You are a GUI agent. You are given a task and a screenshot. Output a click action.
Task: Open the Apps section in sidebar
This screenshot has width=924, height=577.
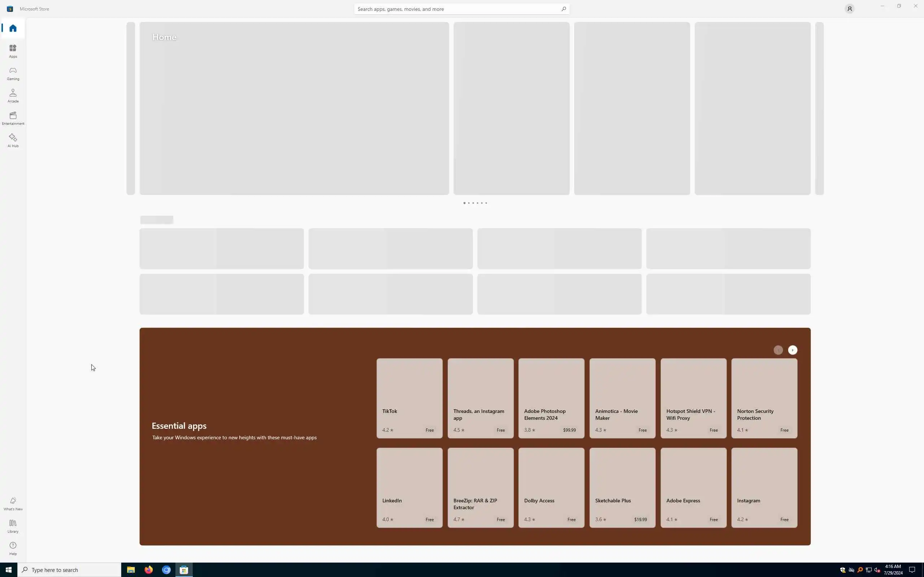[x=13, y=51]
